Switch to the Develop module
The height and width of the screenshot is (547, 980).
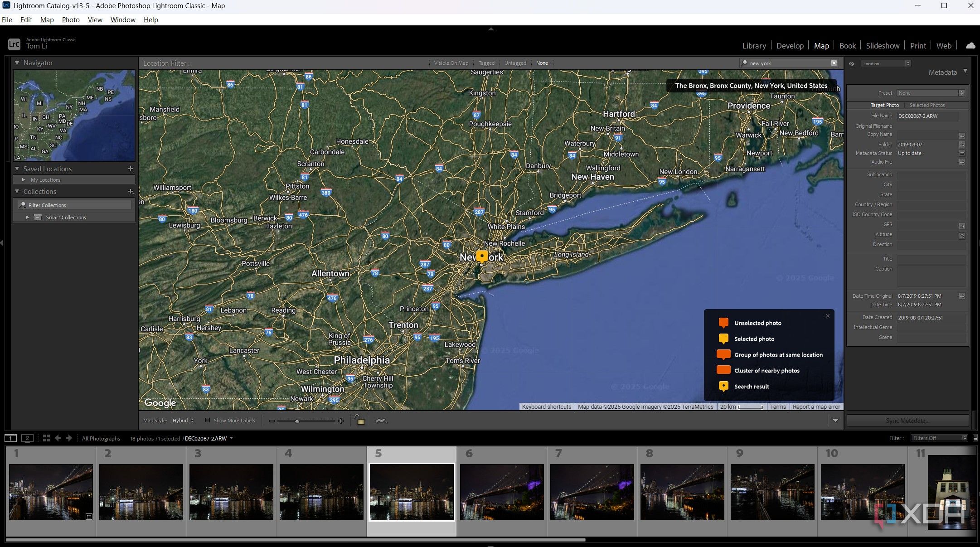[x=790, y=46]
